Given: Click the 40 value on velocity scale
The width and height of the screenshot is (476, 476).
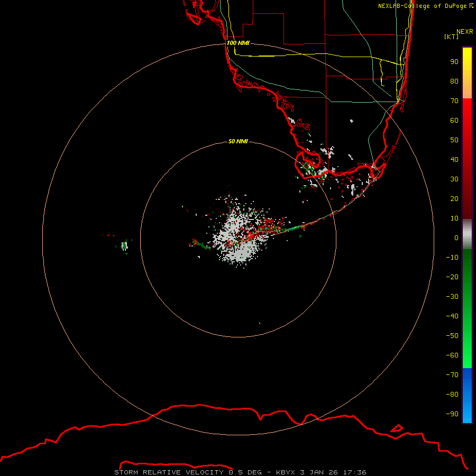Looking at the screenshot, I should pyautogui.click(x=454, y=159).
